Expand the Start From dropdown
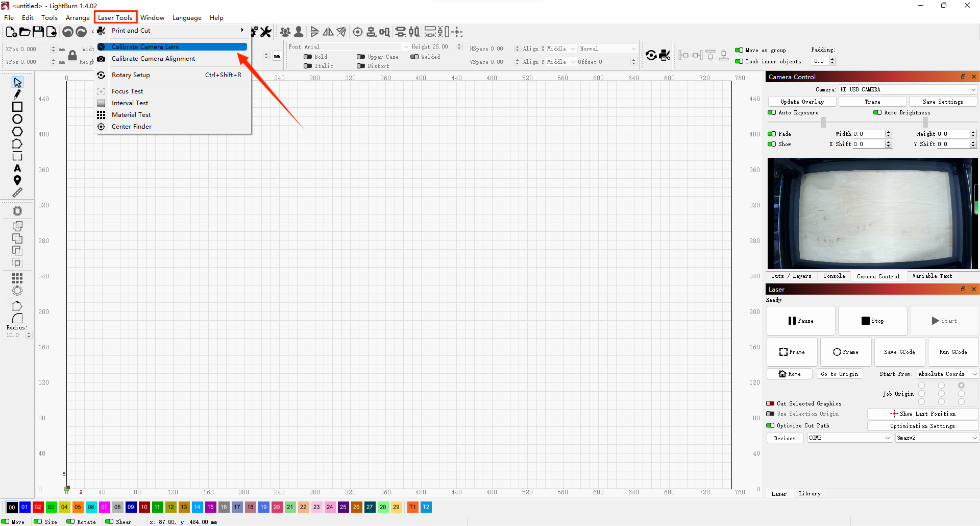The height and width of the screenshot is (526, 980). [947, 374]
